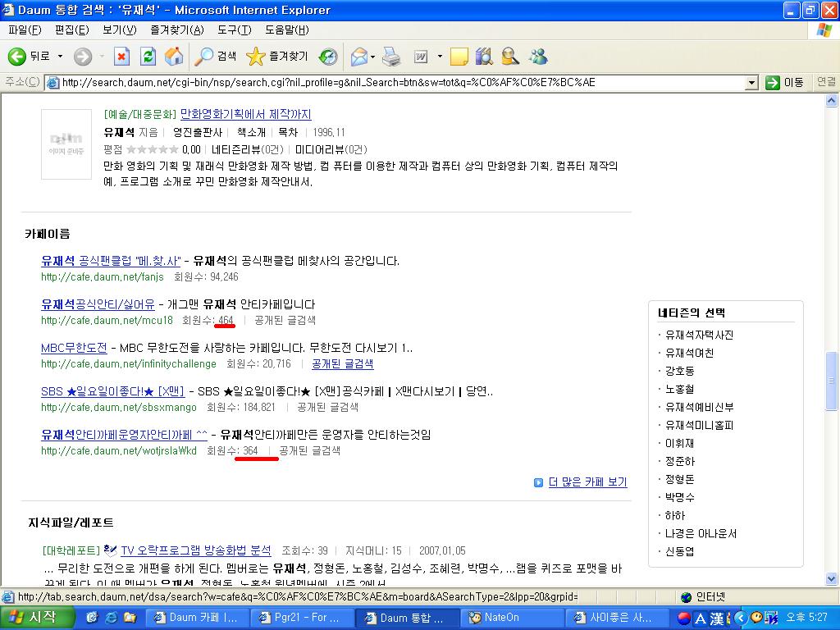Screen dimensions: 840x630
Task: Select 신동엽 in 네티즌의 선택 list
Action: (x=680, y=551)
